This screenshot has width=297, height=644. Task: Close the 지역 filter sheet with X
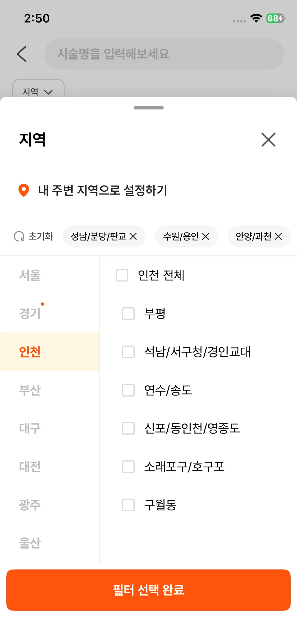coord(268,140)
